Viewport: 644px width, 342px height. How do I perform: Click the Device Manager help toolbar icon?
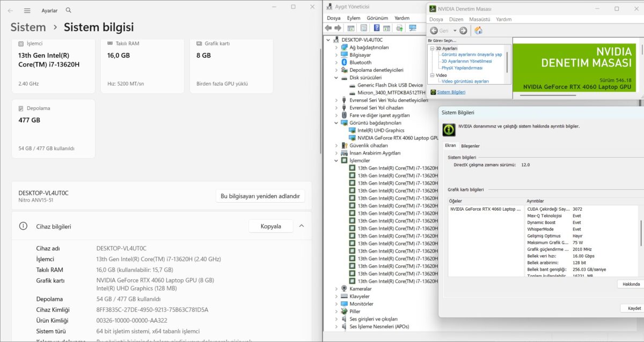click(377, 28)
